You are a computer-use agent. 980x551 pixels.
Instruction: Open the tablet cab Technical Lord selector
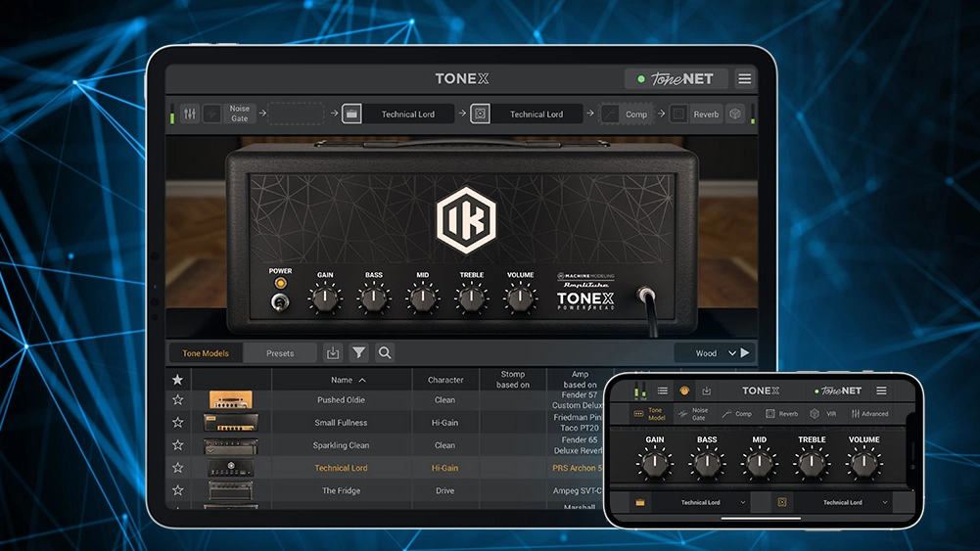537,114
